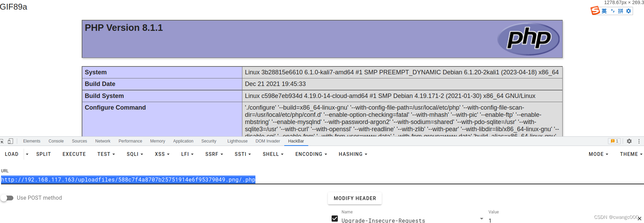Click the HackBar URL input field
The height and width of the screenshot is (223, 644).
click(322, 180)
